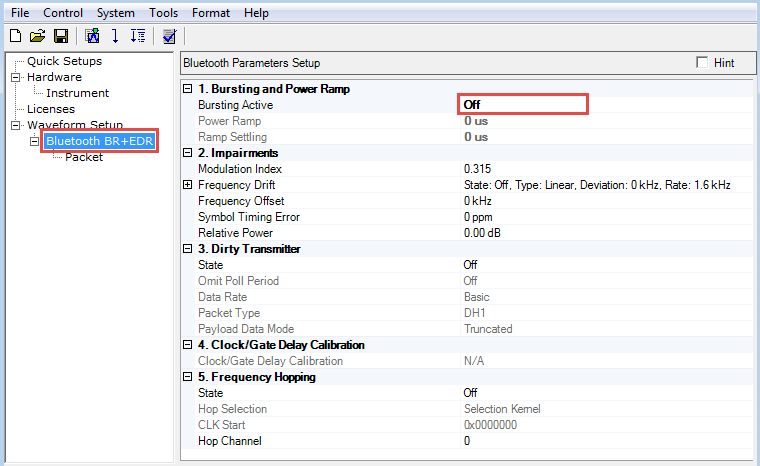Click the Open folder toolbar icon
760x466 pixels.
point(37,36)
